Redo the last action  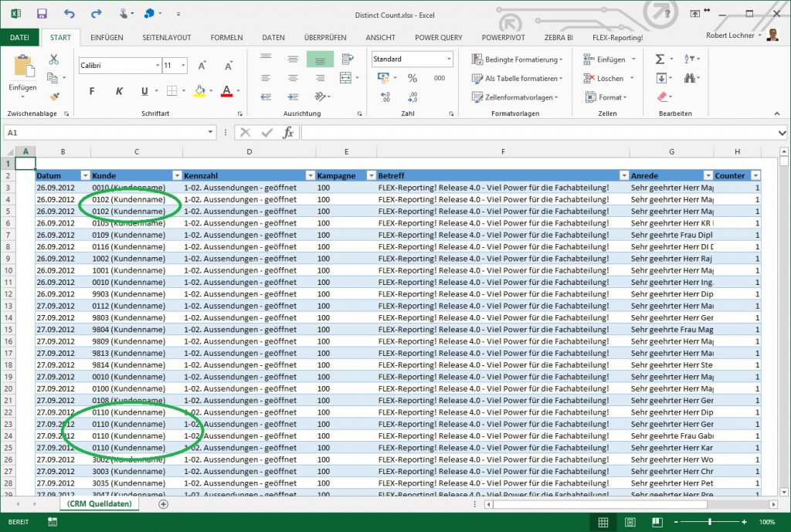[96, 14]
